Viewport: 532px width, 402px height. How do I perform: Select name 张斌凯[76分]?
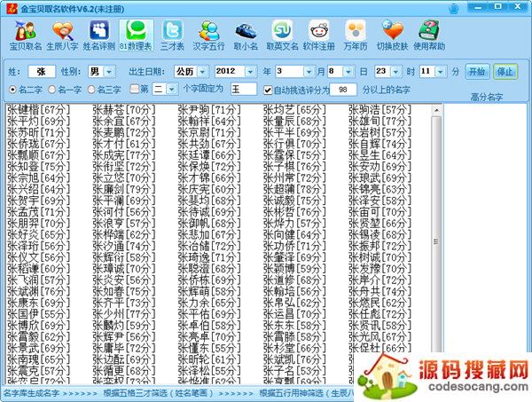(x=294, y=359)
